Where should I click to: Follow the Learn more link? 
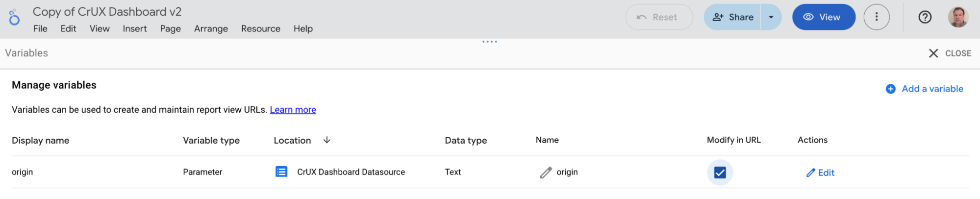293,110
